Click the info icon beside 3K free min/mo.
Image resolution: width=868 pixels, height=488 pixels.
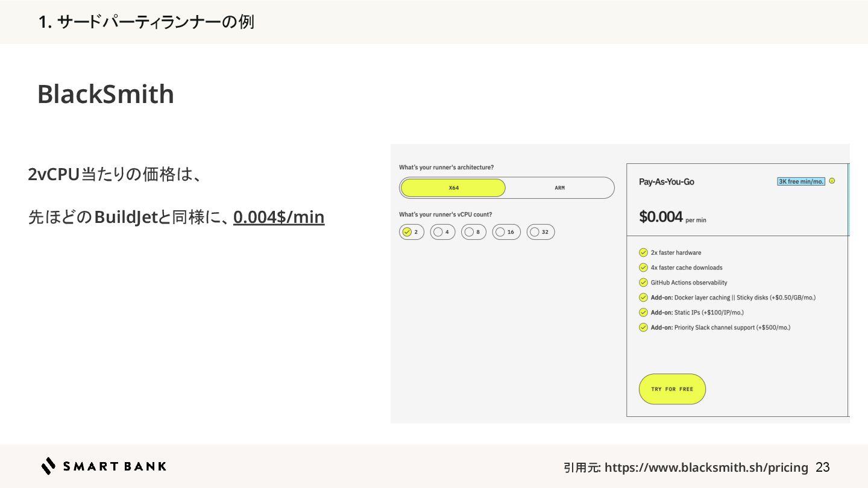832,181
